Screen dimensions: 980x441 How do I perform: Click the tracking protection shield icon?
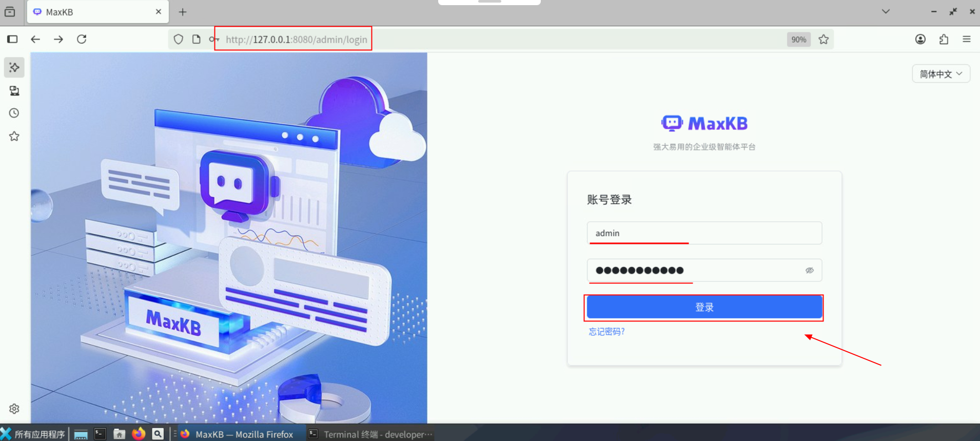178,40
